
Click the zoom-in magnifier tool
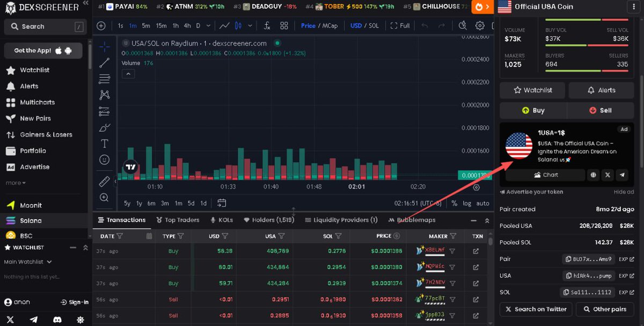[x=104, y=198]
